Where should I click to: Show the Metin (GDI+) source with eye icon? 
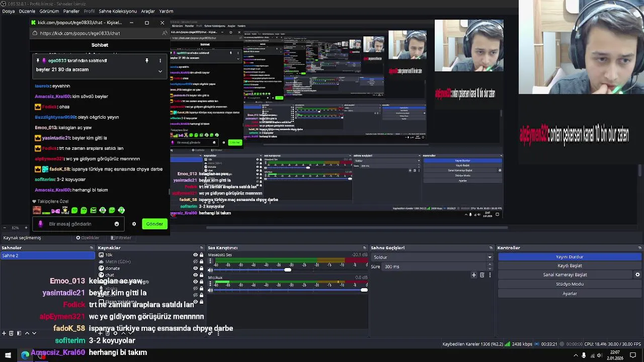tap(195, 261)
